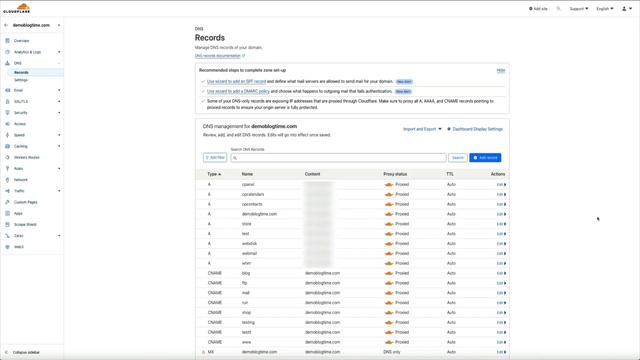Click the orange proxied cloud for cpcalendars
Screen dimensions: 640x360
pyautogui.click(x=389, y=194)
